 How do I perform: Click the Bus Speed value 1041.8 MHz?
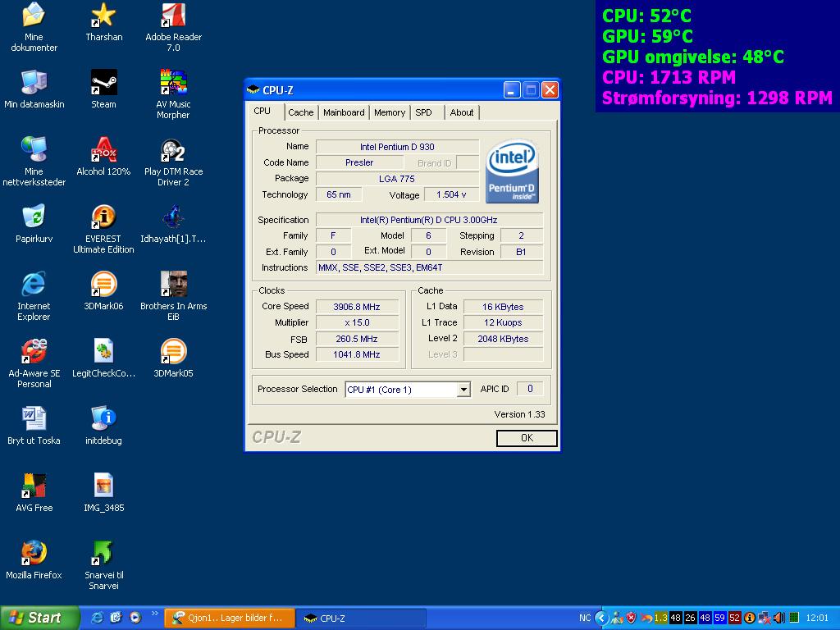pyautogui.click(x=357, y=354)
